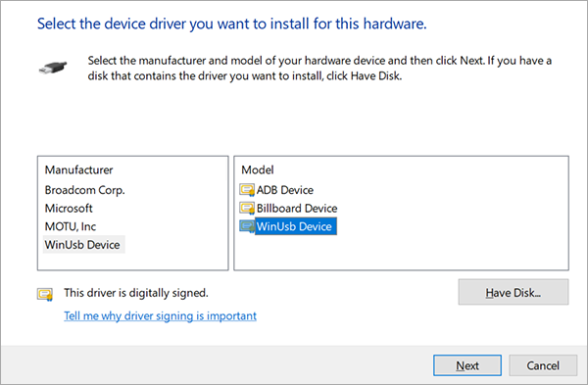Open 'Tell me why driver signing is important' link

point(160,315)
